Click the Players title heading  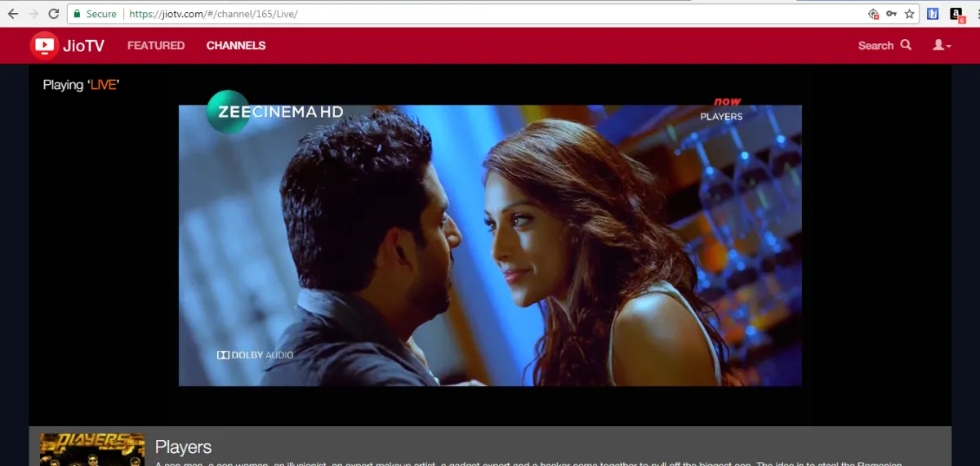tap(183, 447)
